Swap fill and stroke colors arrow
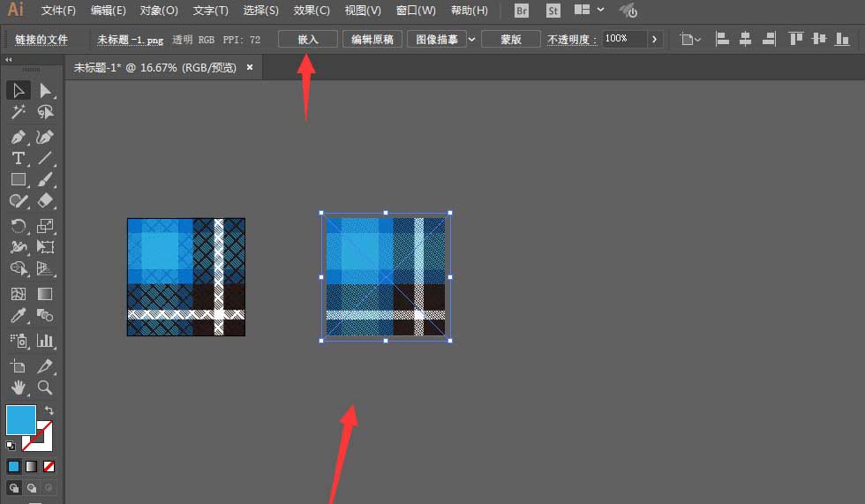 click(49, 410)
